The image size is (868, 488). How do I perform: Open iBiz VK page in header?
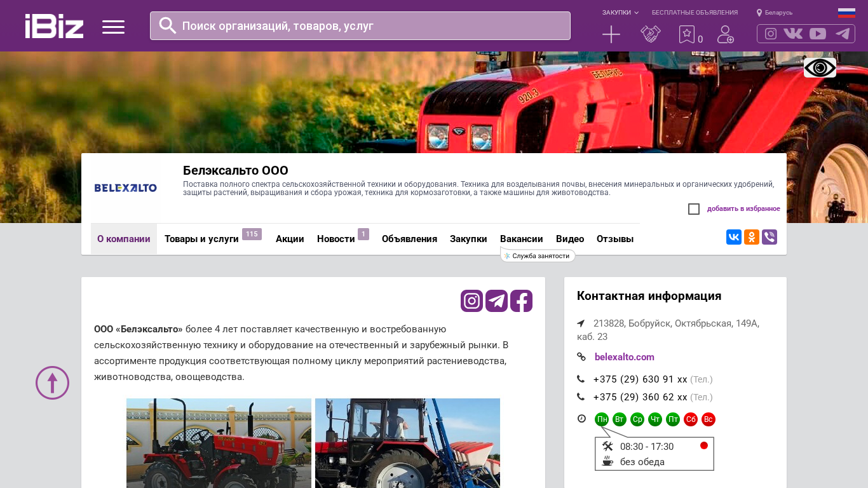point(793,34)
